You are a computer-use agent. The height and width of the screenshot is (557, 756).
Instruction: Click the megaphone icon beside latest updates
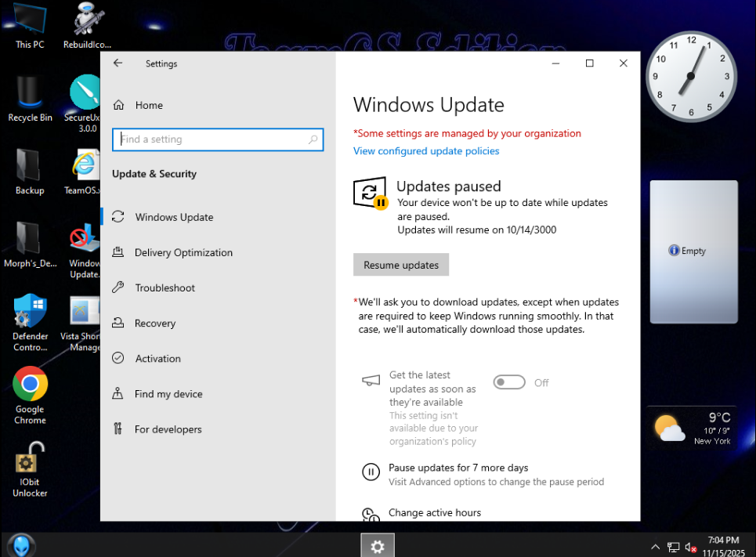click(371, 381)
